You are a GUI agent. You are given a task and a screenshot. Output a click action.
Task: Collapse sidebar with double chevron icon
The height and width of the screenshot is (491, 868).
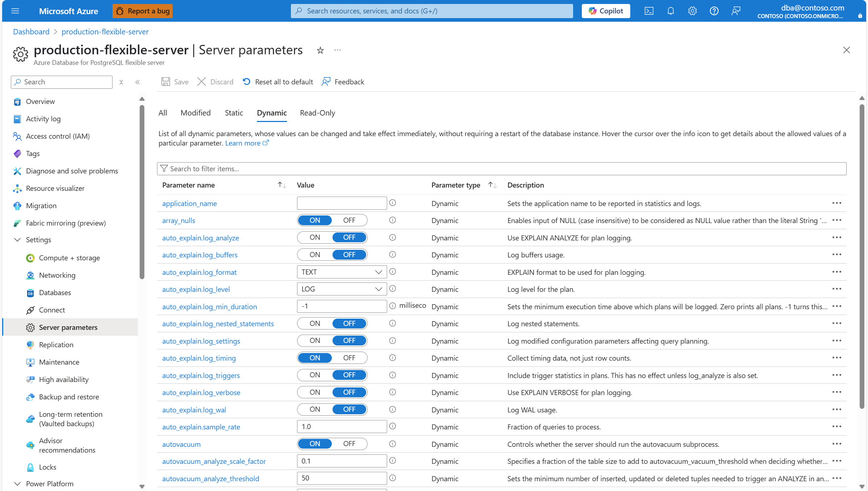point(137,82)
